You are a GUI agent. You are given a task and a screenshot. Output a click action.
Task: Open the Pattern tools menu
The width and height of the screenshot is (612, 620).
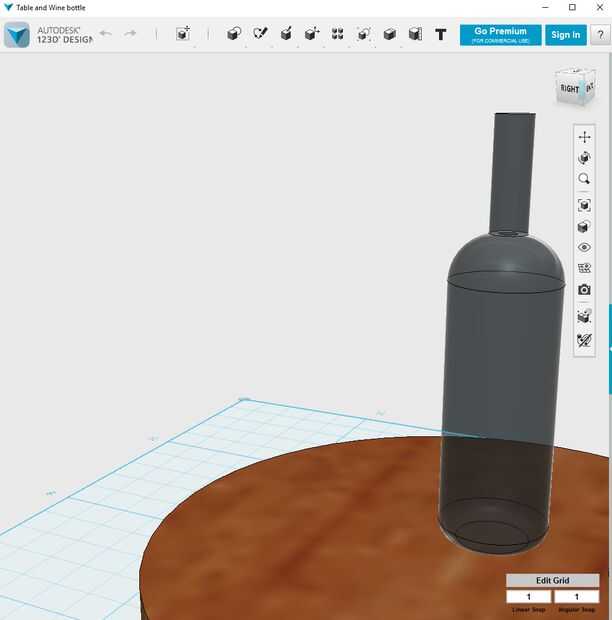tap(337, 34)
